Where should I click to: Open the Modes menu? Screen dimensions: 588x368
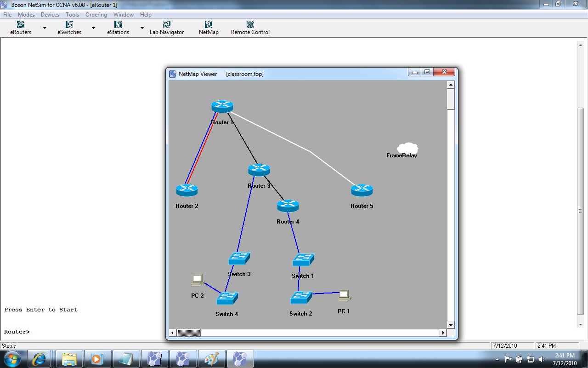(26, 15)
